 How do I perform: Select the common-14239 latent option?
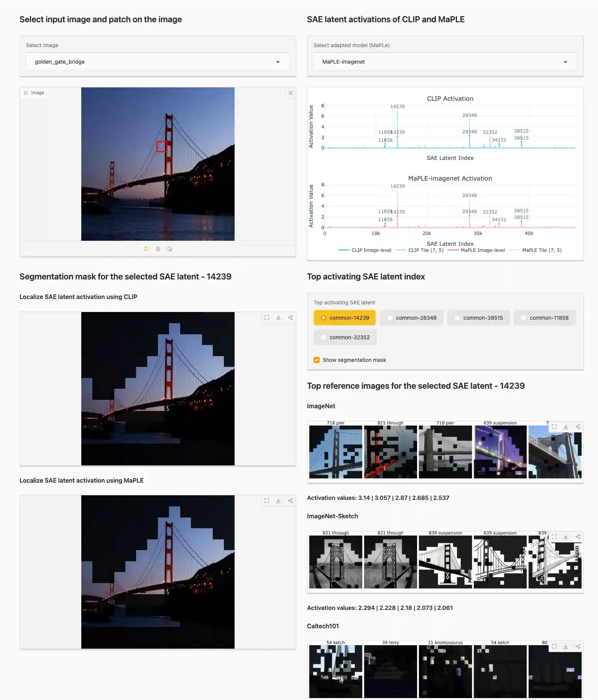(x=345, y=318)
